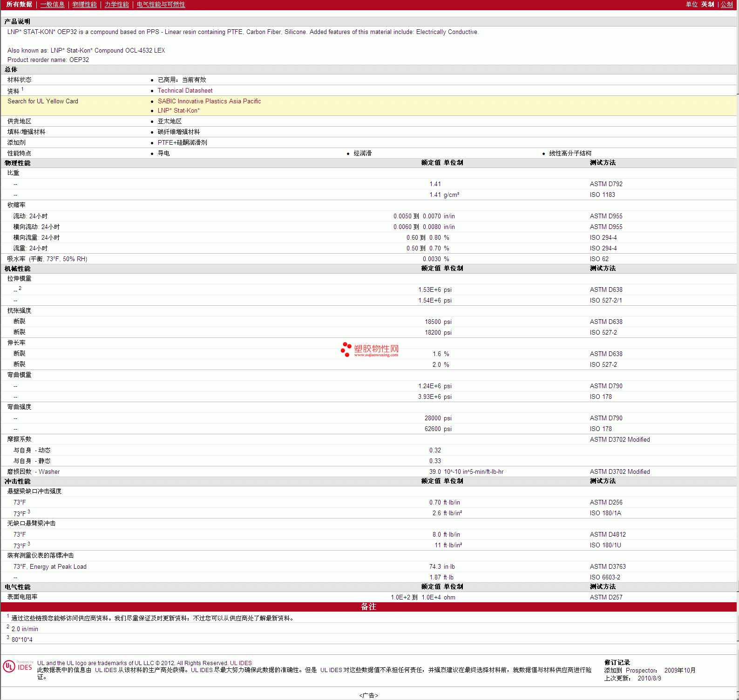739x700 pixels.
Task: Select the 所有数据 tab
Action: pyautogui.click(x=19, y=5)
